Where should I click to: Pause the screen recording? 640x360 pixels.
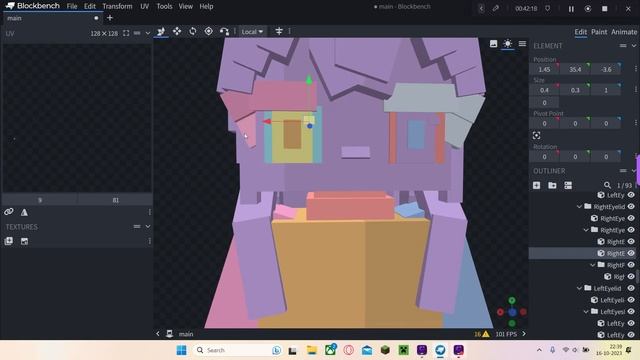[x=571, y=9]
